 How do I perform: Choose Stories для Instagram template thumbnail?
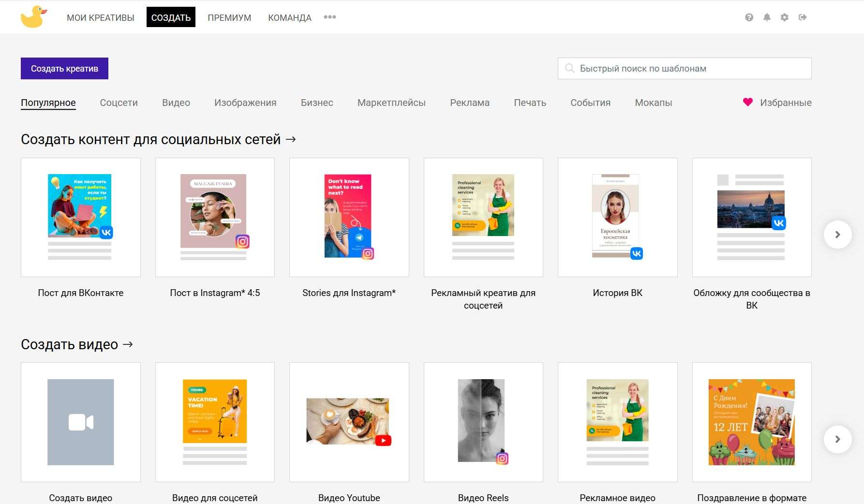[349, 217]
